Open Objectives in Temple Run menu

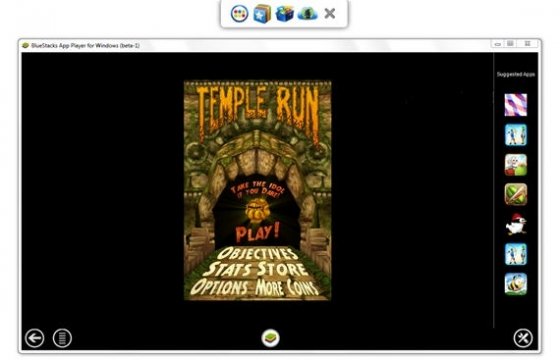pos(258,254)
